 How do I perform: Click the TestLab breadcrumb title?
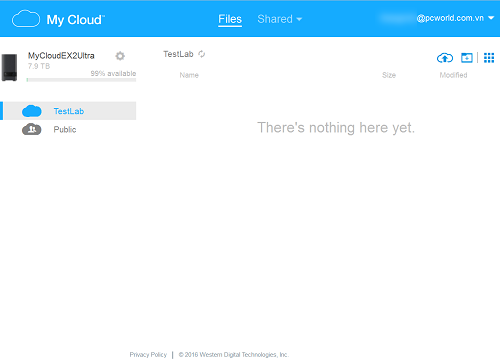click(178, 54)
